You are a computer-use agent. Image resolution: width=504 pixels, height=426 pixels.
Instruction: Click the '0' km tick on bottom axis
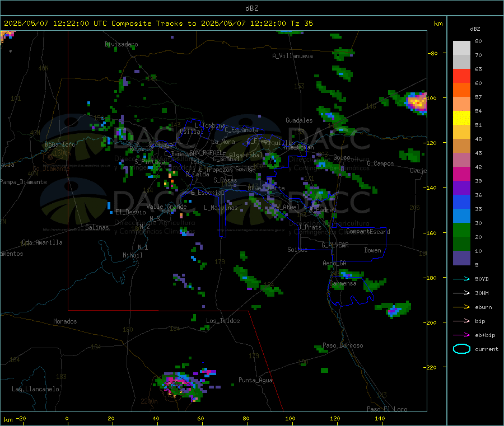click(67, 418)
